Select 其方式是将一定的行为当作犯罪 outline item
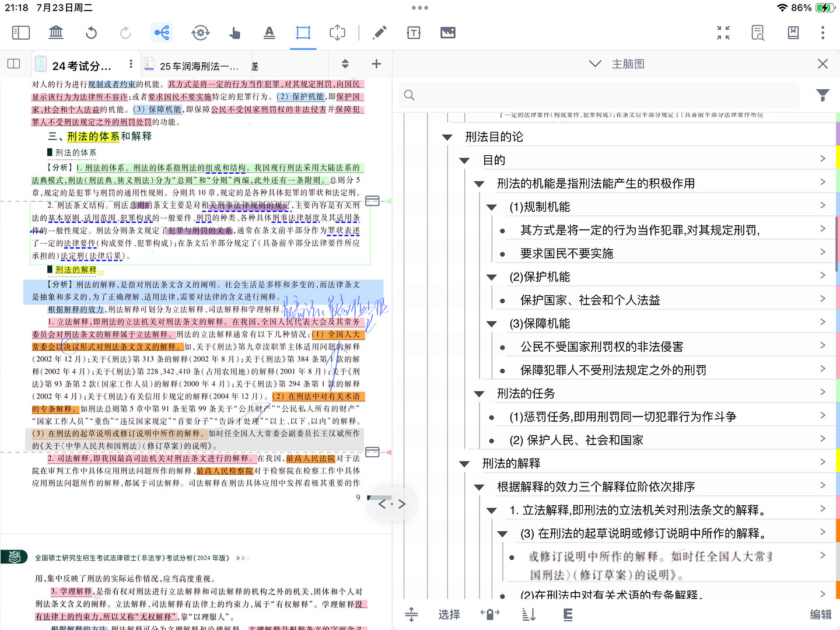The image size is (840, 630). point(640,230)
